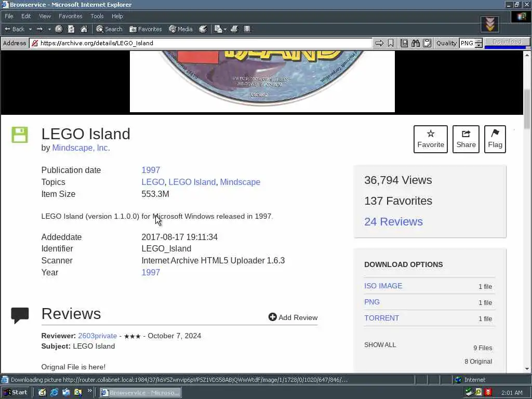The image size is (532, 399).
Task: Click the vertical scrollbar up arrow
Action: (527, 55)
